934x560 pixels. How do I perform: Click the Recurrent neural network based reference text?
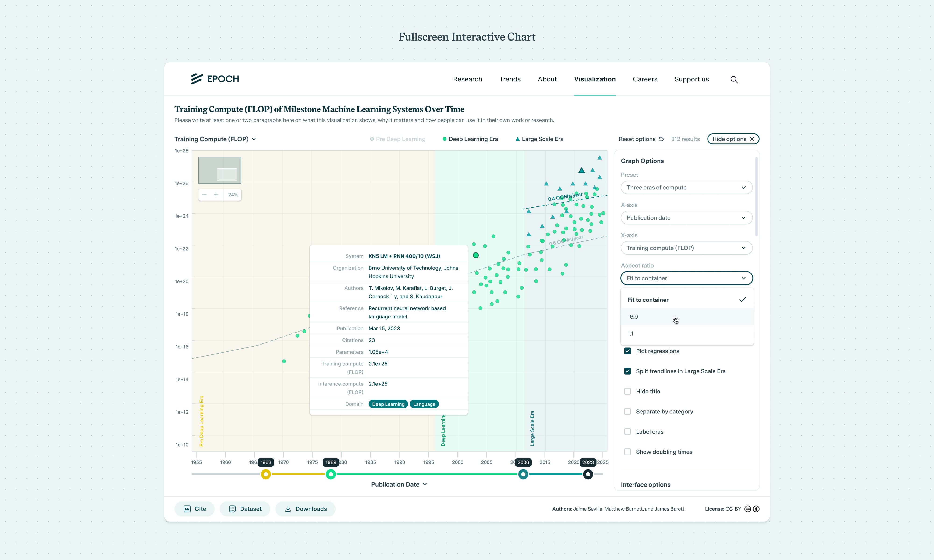(407, 312)
